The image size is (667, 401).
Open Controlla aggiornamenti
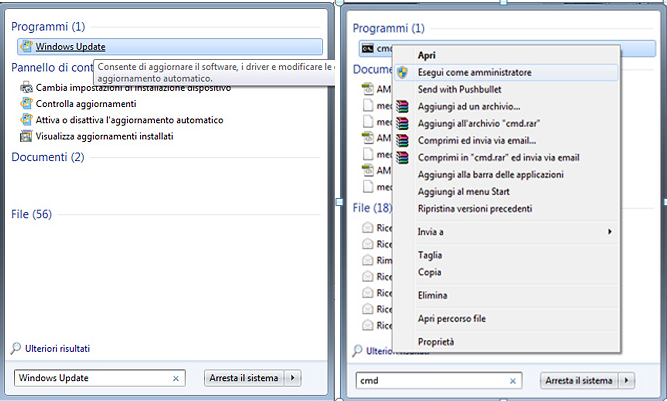tap(86, 104)
